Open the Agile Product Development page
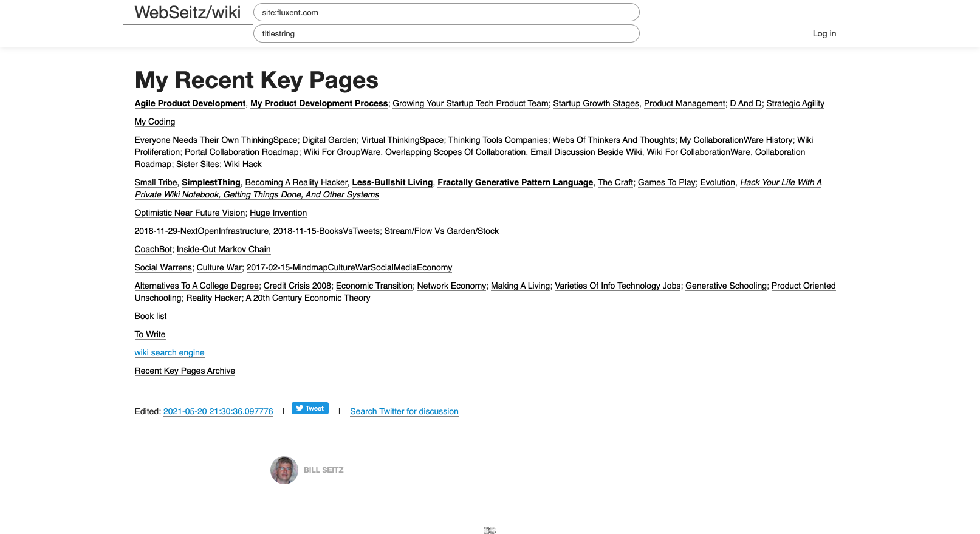This screenshot has height=534, width=980. (190, 103)
